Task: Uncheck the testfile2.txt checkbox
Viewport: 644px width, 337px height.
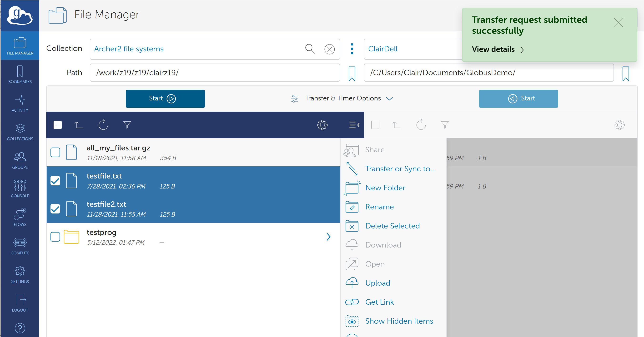Action: 55,208
